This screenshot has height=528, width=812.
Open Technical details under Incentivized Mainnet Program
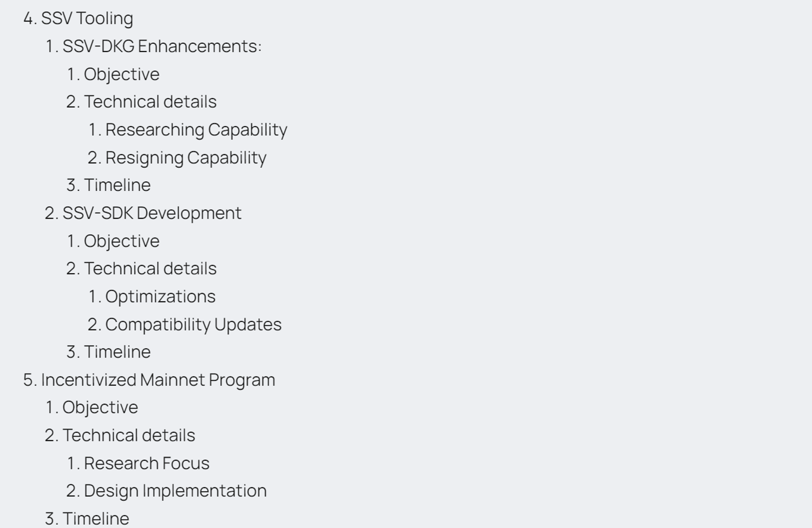pos(128,435)
